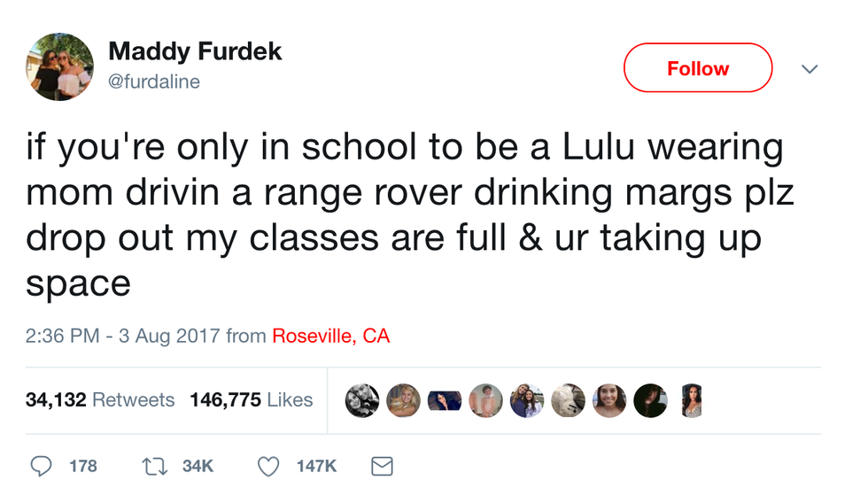
Task: Retweet using the retweet arrows icon
Action: [x=155, y=465]
